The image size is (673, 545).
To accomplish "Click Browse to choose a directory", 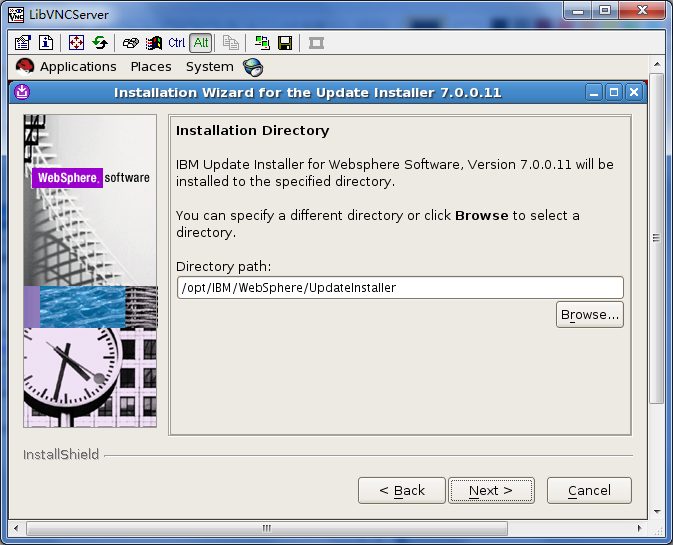I will [590, 315].
